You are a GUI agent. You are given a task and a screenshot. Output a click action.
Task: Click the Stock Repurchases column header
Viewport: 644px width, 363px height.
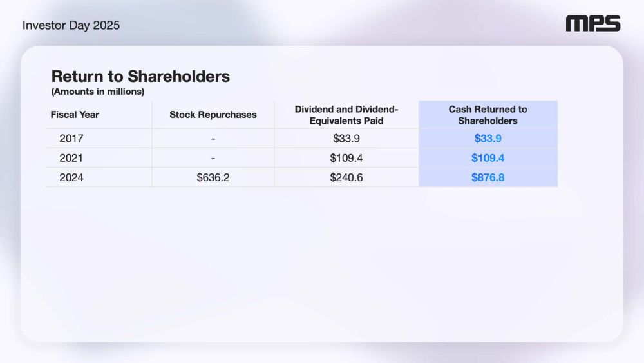[x=213, y=115]
